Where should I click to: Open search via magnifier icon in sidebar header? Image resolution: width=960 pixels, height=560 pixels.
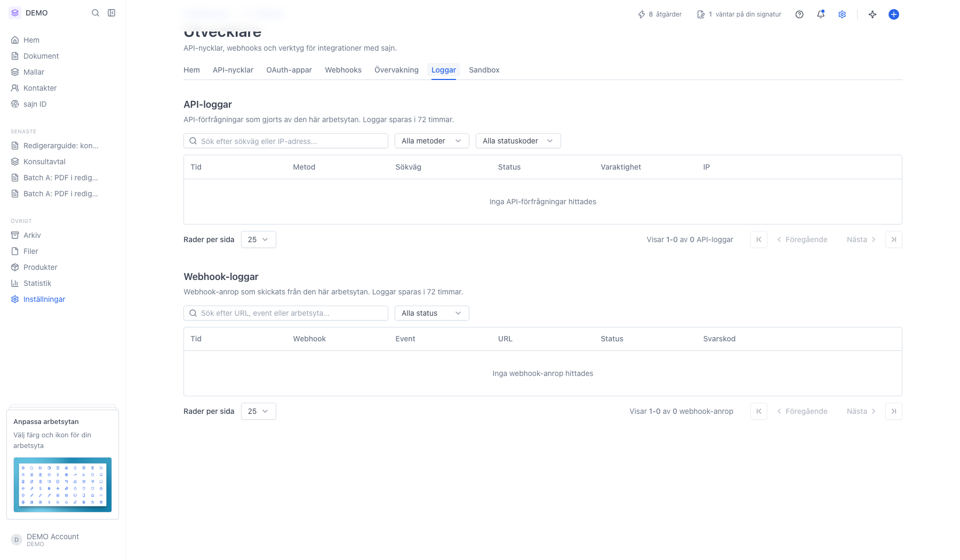[x=95, y=13]
